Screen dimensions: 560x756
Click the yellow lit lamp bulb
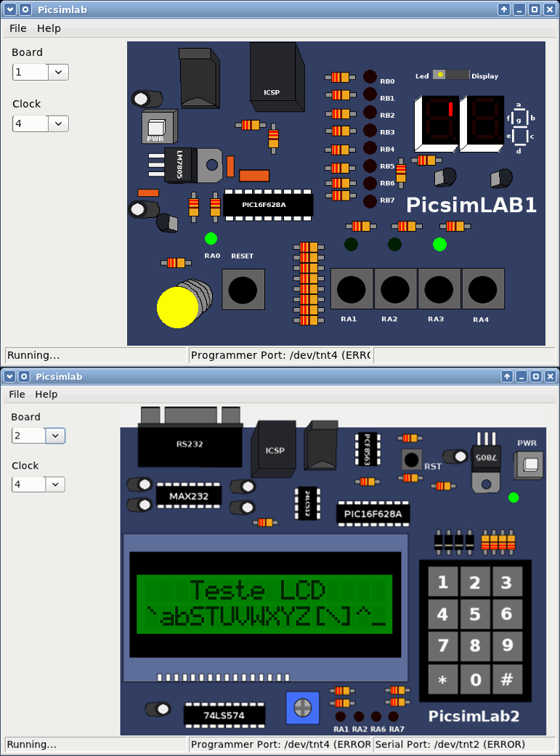(x=177, y=307)
